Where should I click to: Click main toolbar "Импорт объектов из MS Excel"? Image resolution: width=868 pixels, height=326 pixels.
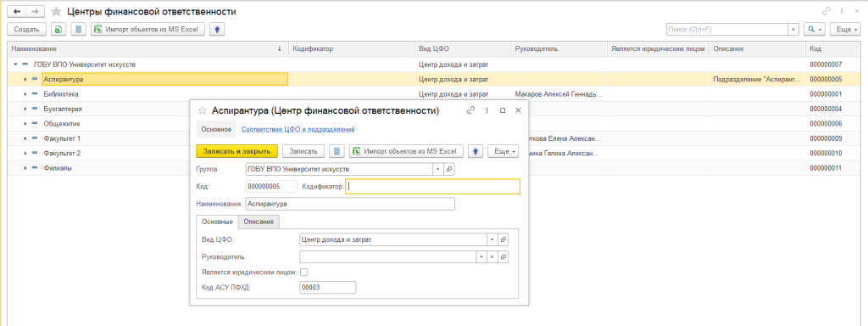147,30
